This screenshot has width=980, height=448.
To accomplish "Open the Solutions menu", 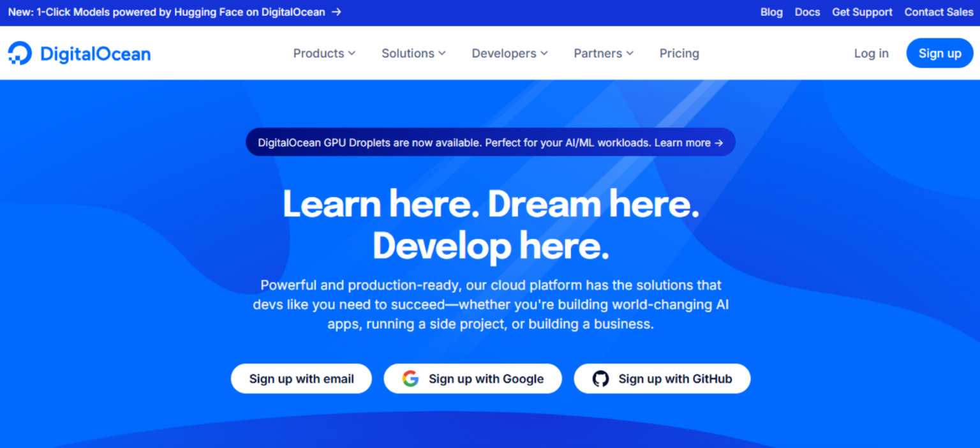I will tap(413, 54).
